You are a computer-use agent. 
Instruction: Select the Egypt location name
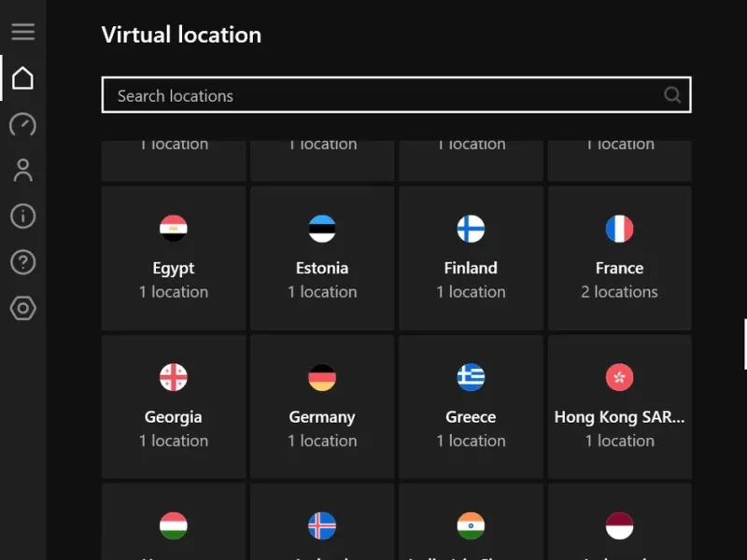pyautogui.click(x=174, y=269)
